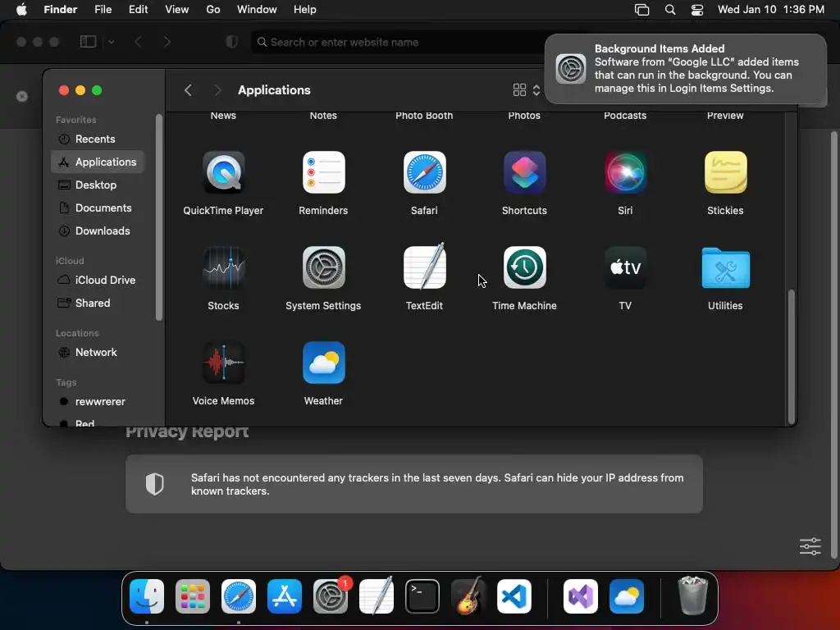This screenshot has height=630, width=840.
Task: Toggle Safari sidebar button
Action: coord(88,42)
